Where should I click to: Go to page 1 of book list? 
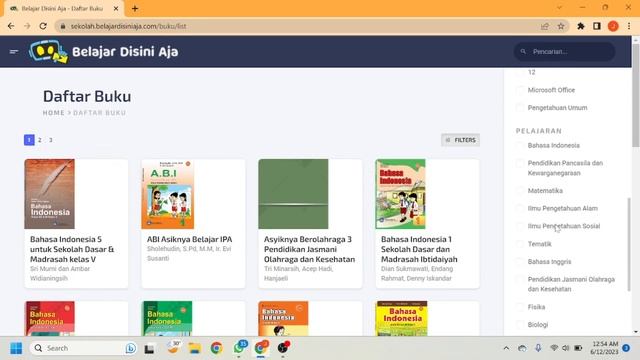(29, 140)
